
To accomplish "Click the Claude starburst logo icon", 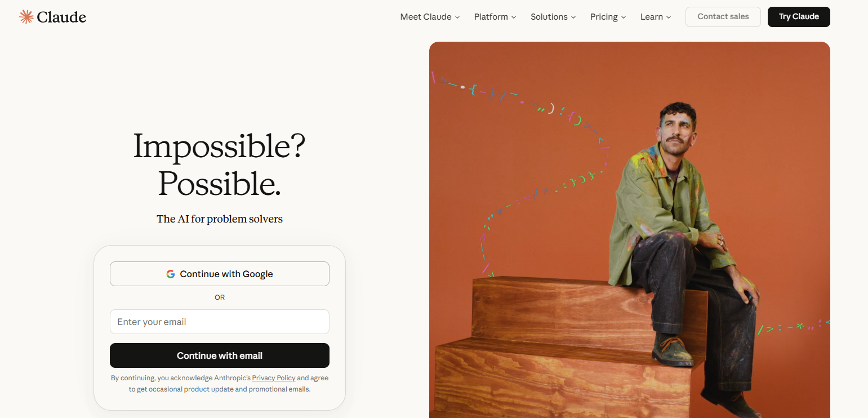I will (x=26, y=17).
